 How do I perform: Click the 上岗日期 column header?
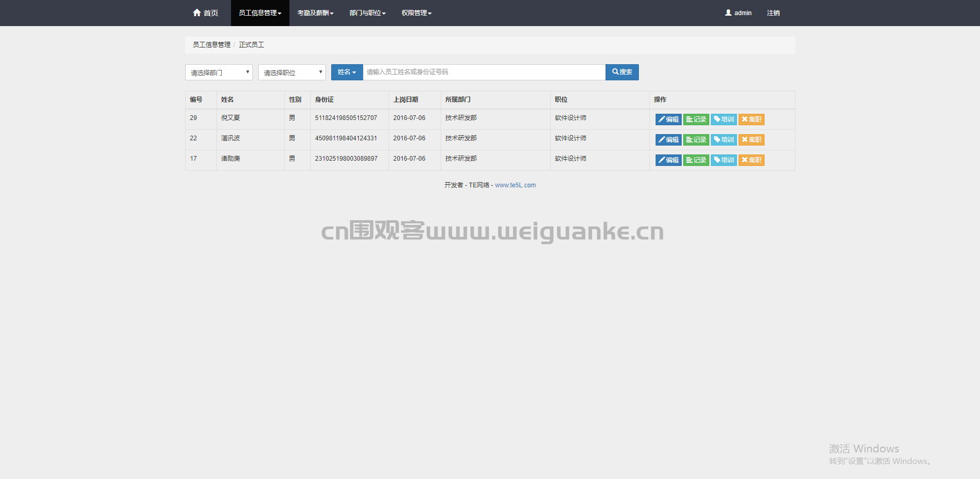(x=406, y=100)
